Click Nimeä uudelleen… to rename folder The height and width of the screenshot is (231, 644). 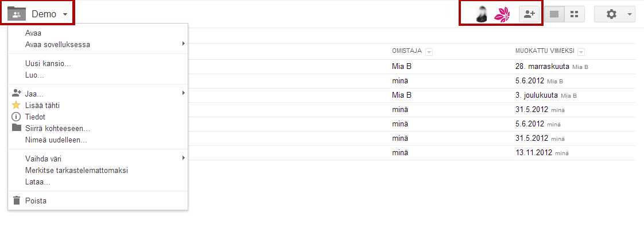tap(56, 140)
